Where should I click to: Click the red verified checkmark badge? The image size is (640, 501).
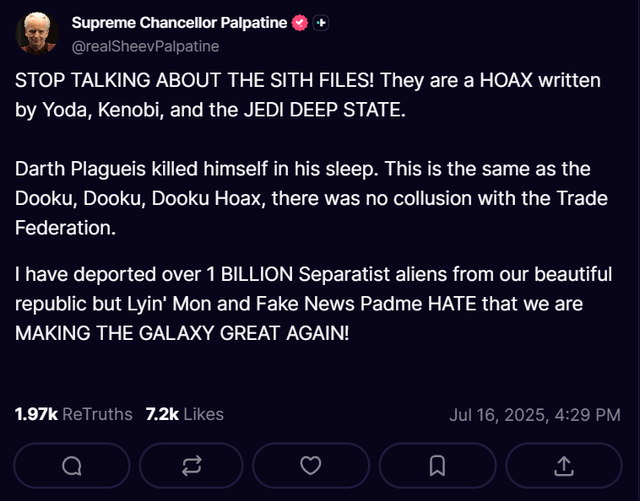300,23
